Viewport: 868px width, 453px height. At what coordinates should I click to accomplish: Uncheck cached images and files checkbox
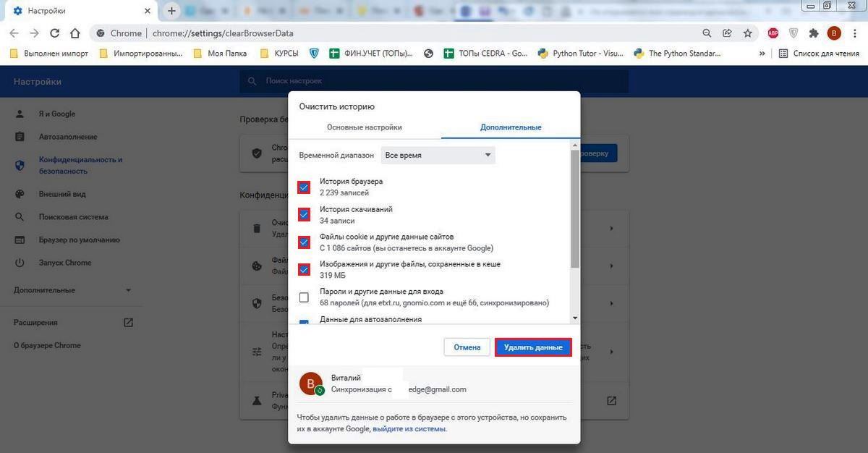(x=304, y=270)
